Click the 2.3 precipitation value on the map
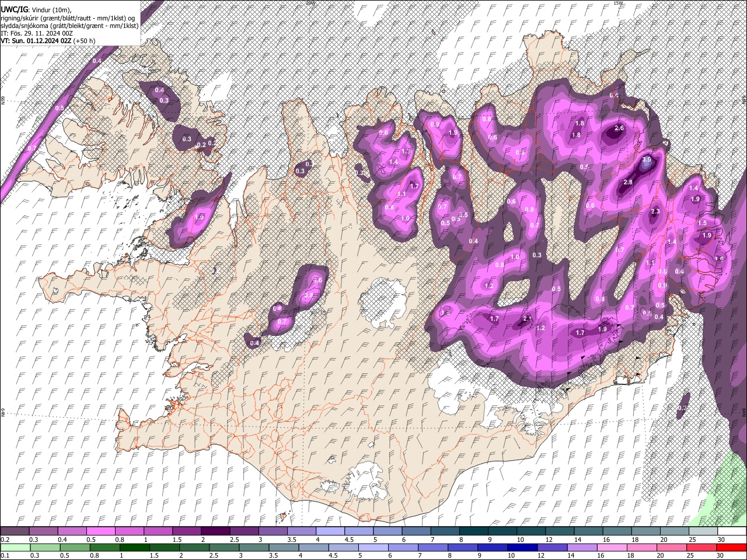The image size is (747, 560). [655, 212]
